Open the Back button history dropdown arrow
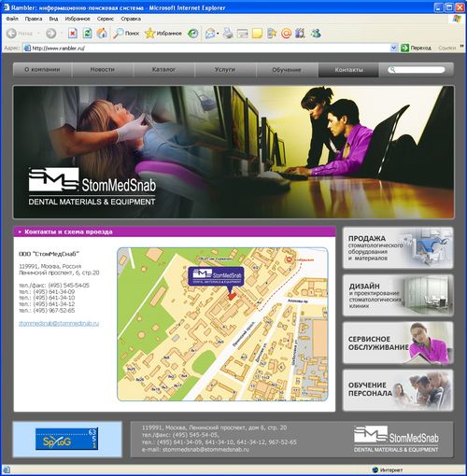 tap(38, 33)
